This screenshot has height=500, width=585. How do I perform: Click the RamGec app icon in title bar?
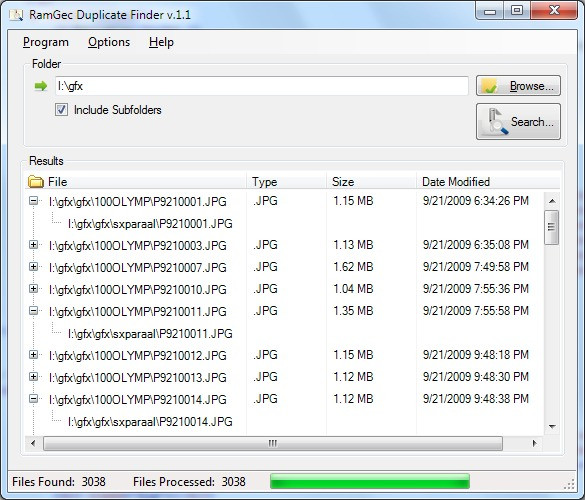16,15
